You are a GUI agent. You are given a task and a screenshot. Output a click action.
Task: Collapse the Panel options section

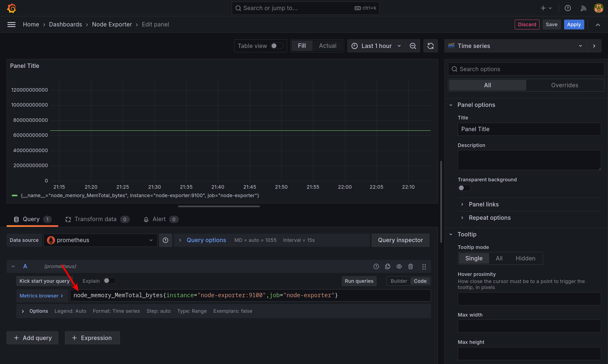tap(476, 105)
